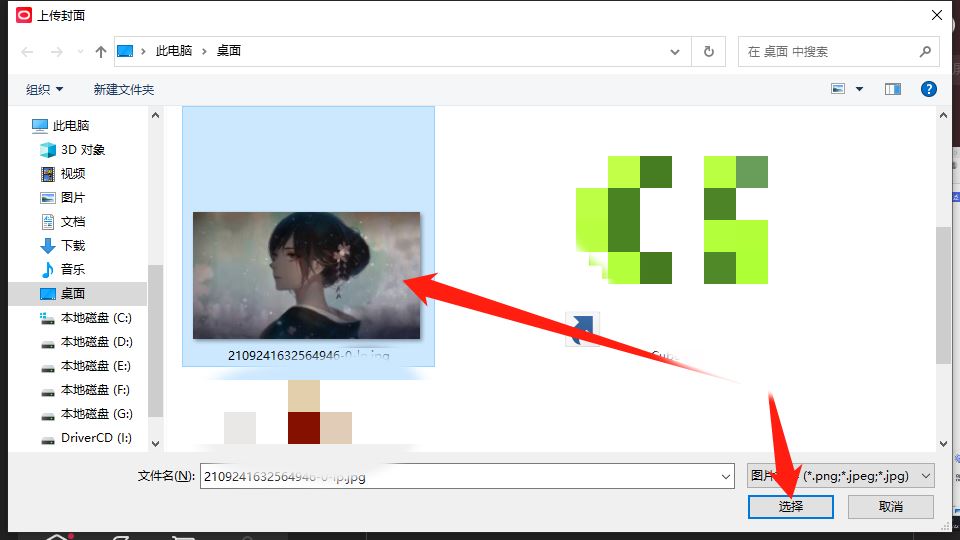The width and height of the screenshot is (960, 540).
Task: Toggle the preview pane
Action: pyautogui.click(x=893, y=89)
